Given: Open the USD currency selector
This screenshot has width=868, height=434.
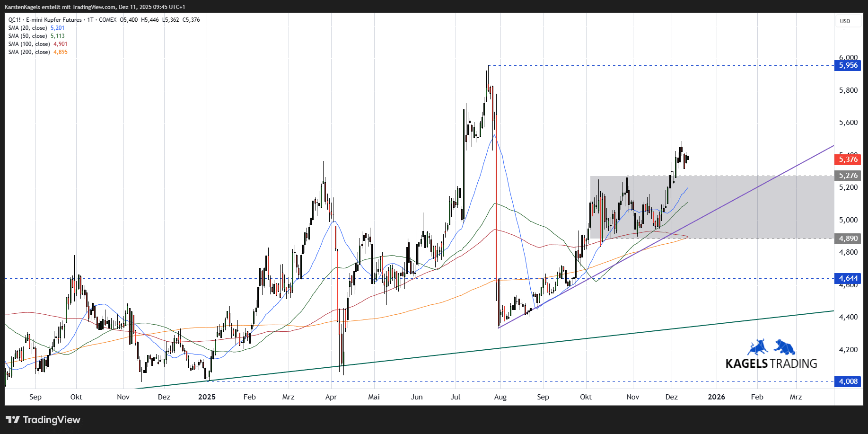Looking at the screenshot, I should (845, 21).
